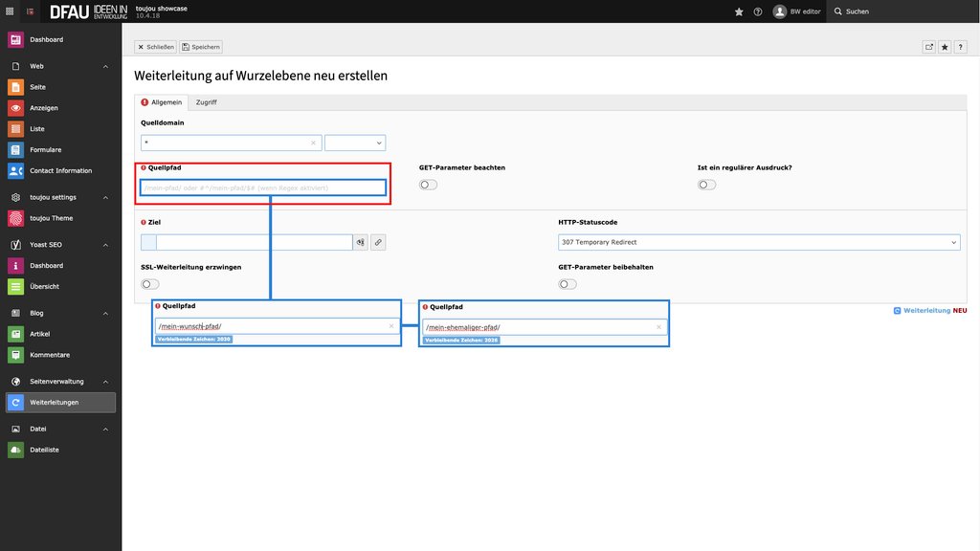Open bookmarks star in top bar
This screenshot has width=980, height=551.
pyautogui.click(x=738, y=11)
